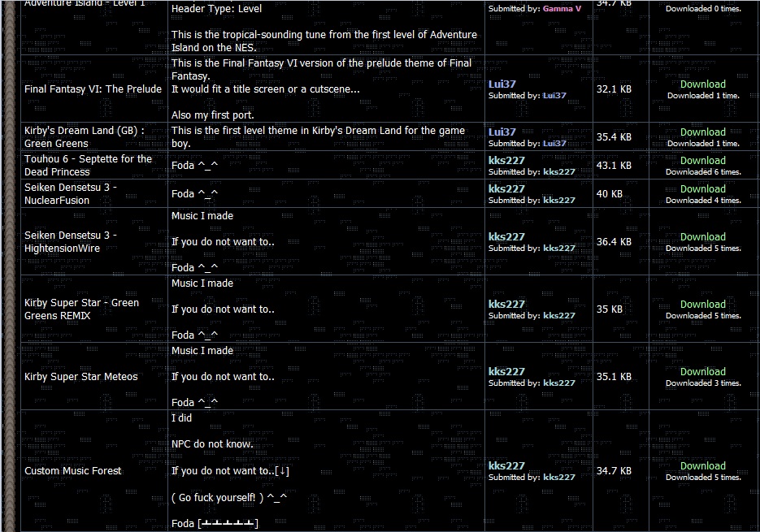
Task: Click submitter kks227 link in HightensionWire row
Action: 559,249
